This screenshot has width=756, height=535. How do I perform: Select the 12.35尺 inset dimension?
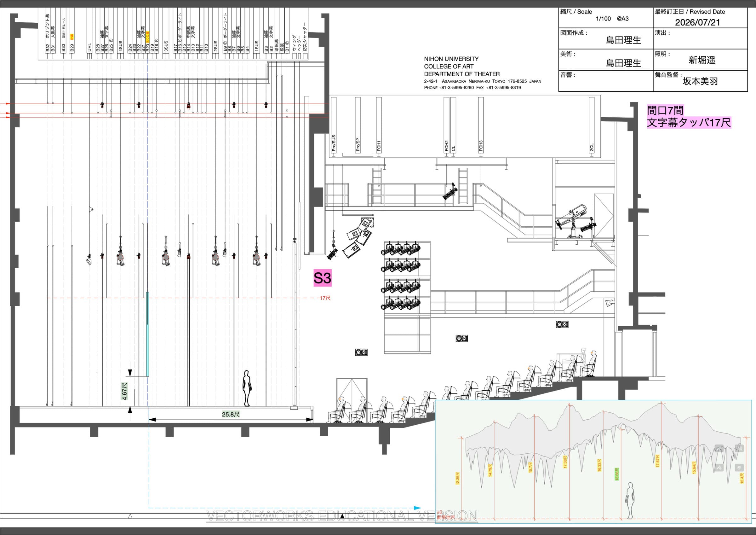pyautogui.click(x=457, y=478)
